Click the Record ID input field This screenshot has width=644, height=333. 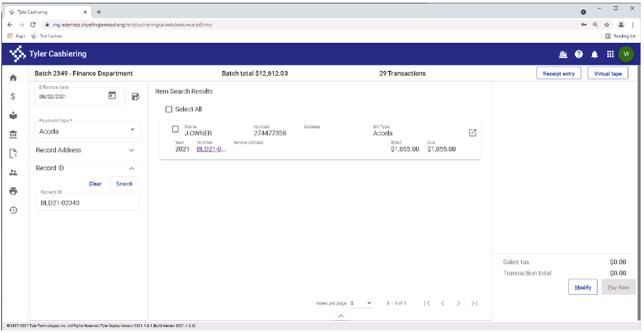click(88, 201)
